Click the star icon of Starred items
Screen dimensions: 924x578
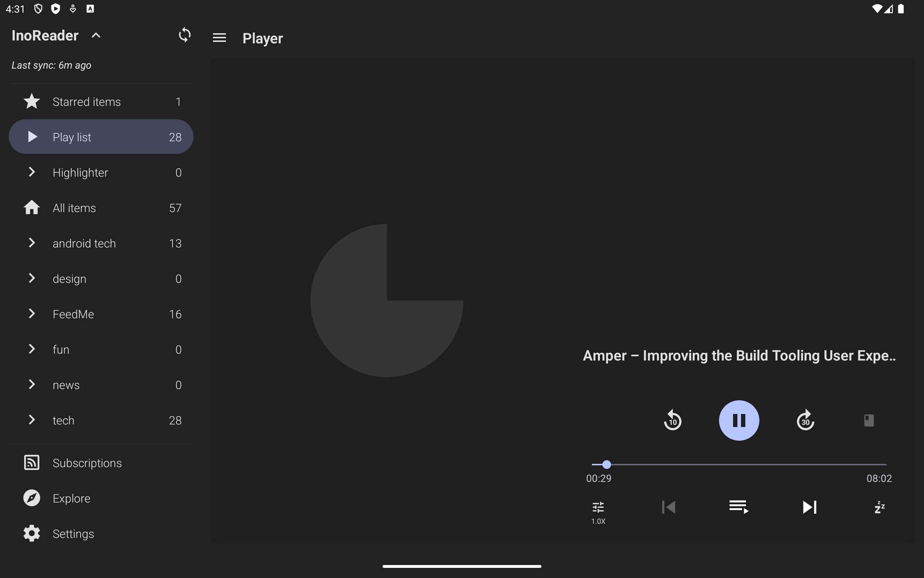(32, 101)
